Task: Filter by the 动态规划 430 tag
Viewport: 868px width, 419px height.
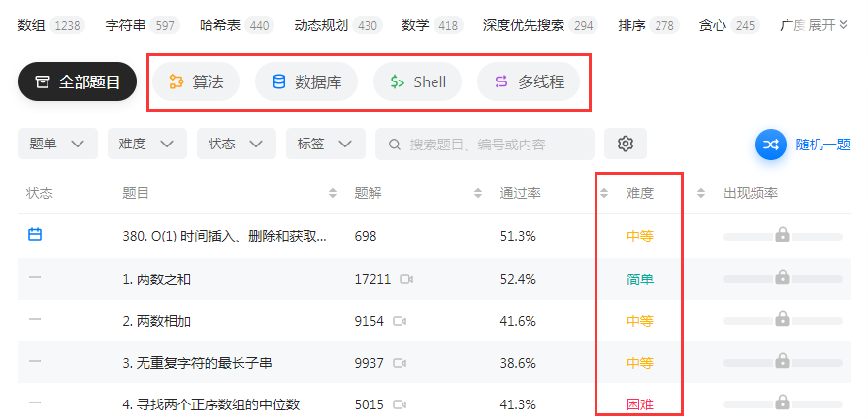Action: [338, 25]
